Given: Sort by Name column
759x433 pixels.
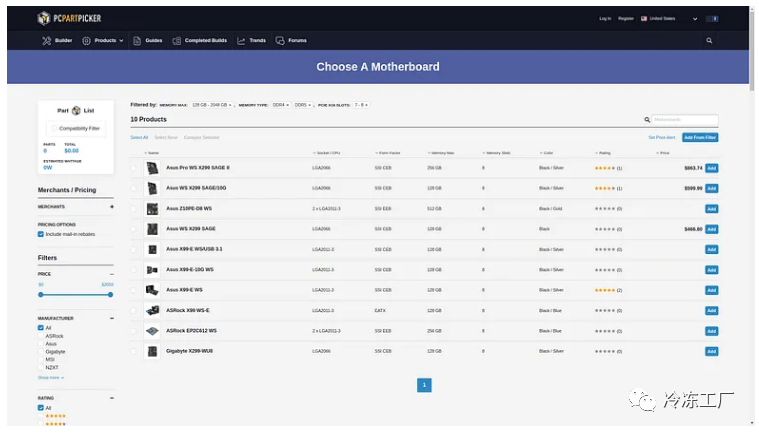Looking at the screenshot, I should [152, 153].
